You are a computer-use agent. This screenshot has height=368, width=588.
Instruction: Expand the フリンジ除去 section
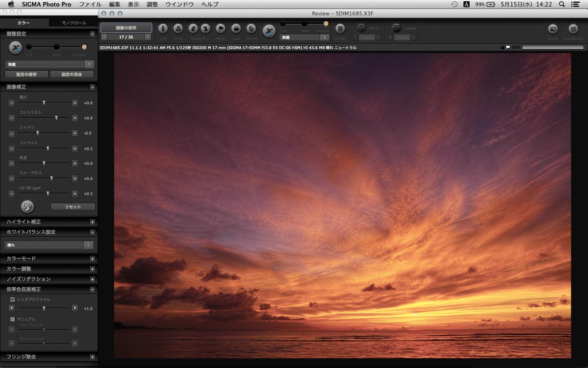(92, 357)
